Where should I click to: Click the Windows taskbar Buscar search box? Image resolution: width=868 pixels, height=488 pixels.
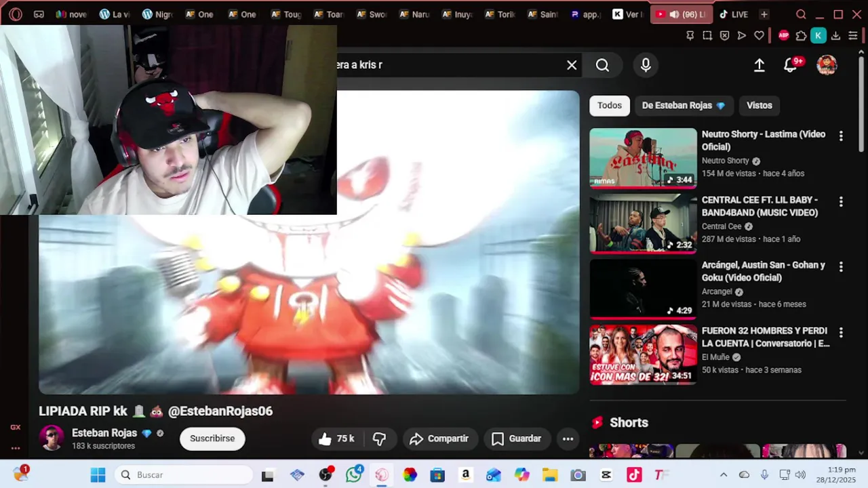point(183,474)
